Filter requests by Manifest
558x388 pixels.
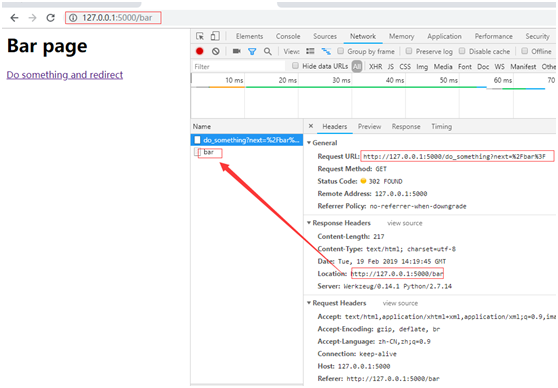click(523, 67)
